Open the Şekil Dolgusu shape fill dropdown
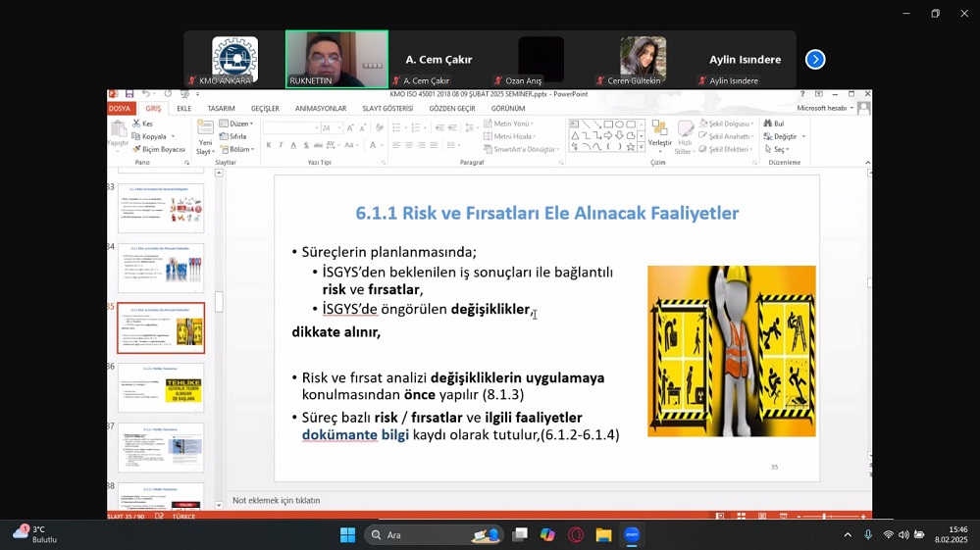The image size is (980, 550). click(726, 124)
